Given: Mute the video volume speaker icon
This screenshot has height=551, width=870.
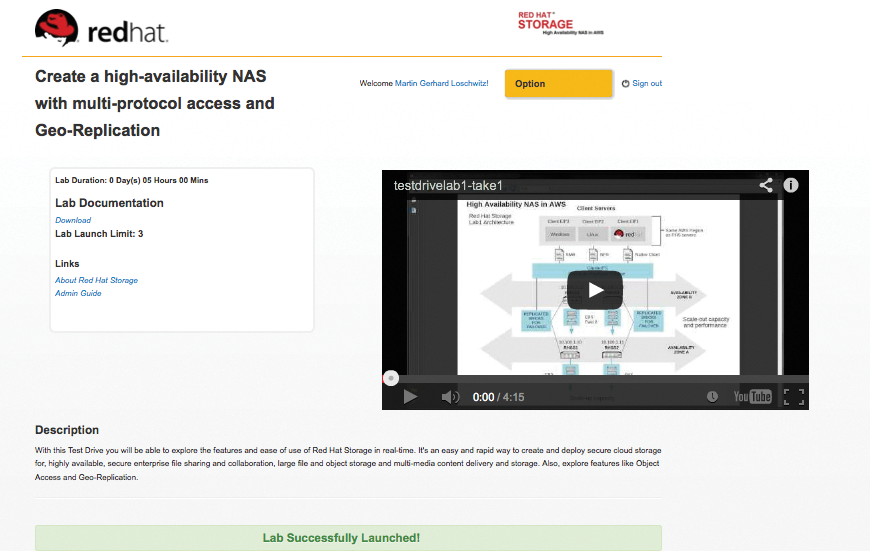Looking at the screenshot, I should click(450, 397).
